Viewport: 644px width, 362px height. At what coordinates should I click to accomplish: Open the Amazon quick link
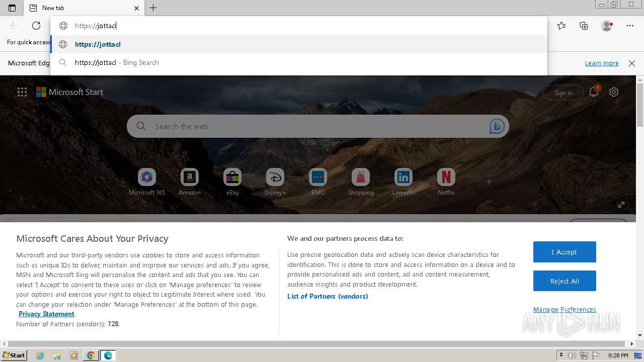190,182
